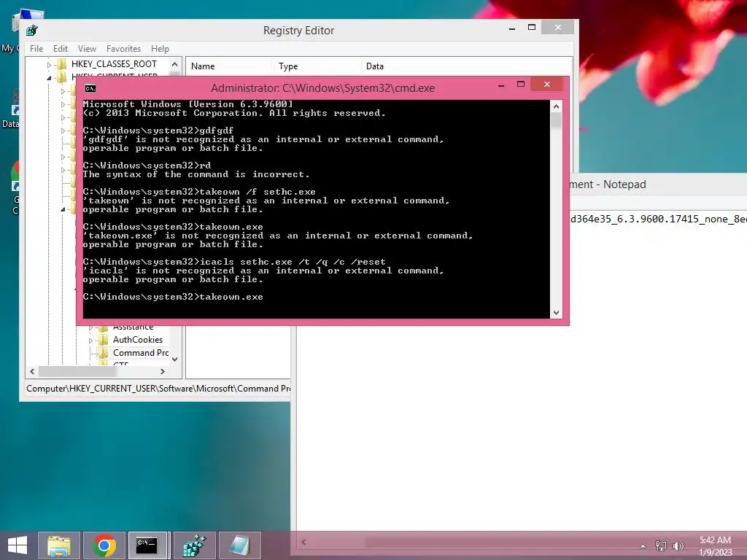The height and width of the screenshot is (560, 747).
Task: Click the registry tree scroll up arrow
Action: click(x=175, y=64)
